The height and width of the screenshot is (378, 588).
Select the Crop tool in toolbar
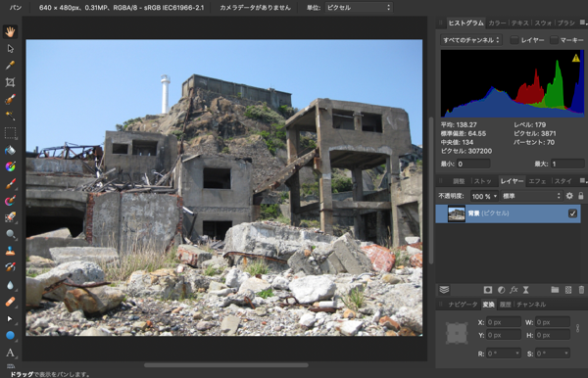click(x=10, y=82)
